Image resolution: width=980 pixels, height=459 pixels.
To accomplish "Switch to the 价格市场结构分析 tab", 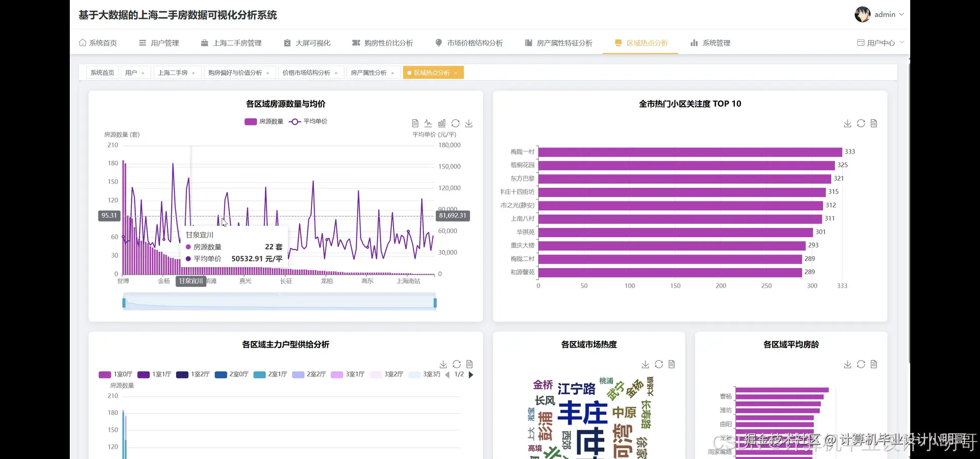I will [x=310, y=73].
